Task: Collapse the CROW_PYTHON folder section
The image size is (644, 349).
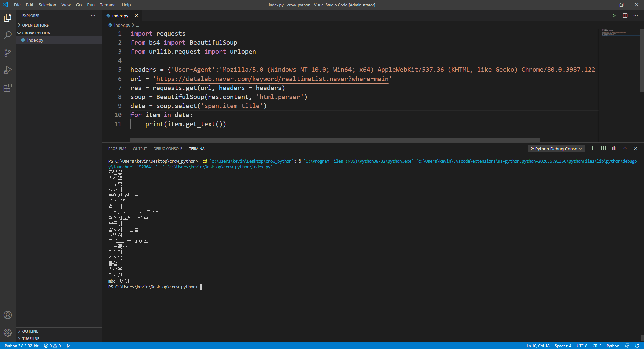Action: (59, 33)
